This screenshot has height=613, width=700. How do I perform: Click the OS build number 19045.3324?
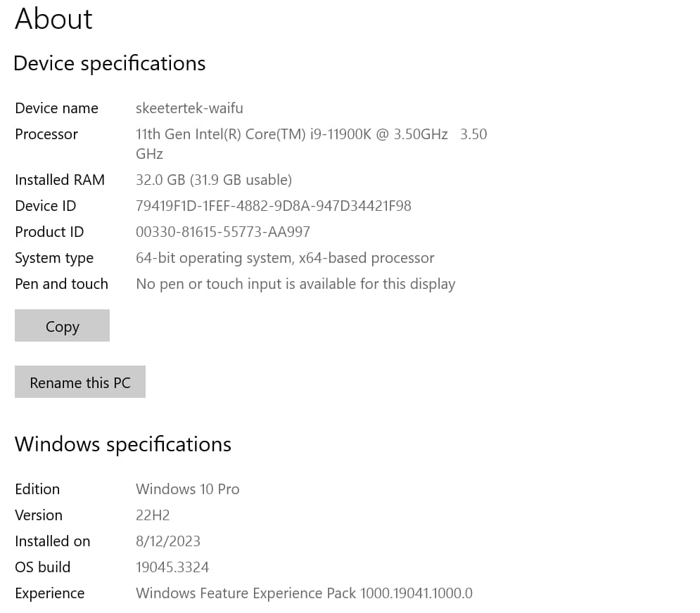[172, 567]
